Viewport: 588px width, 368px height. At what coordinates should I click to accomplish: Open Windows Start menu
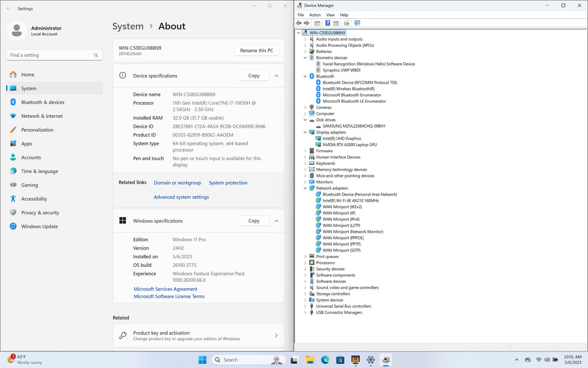tap(202, 360)
